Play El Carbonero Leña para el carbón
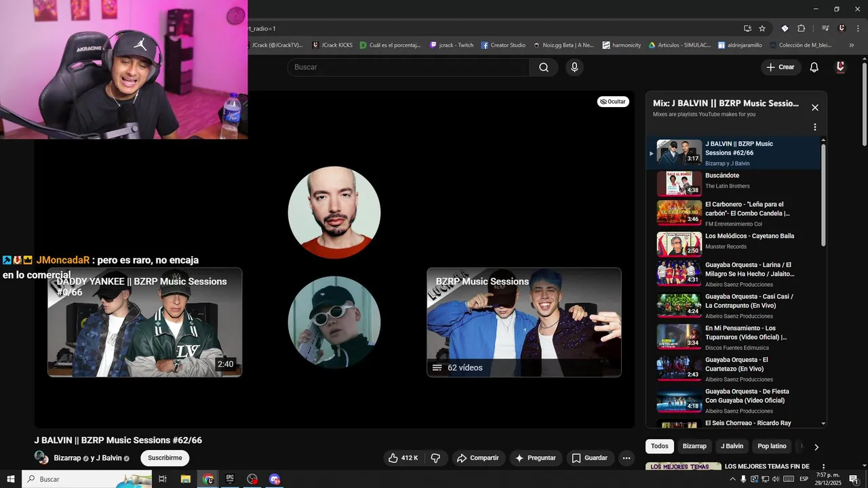Image resolution: width=868 pixels, height=488 pixels. [734, 212]
